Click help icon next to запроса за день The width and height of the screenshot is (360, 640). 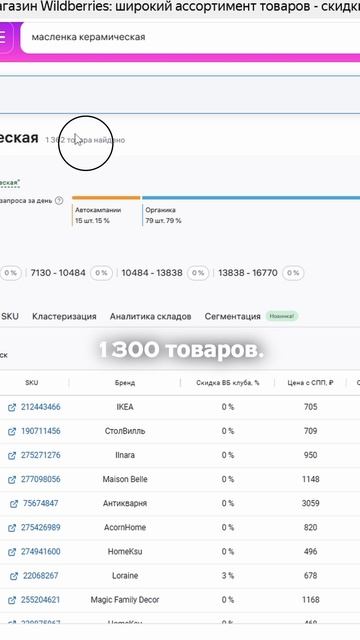[x=59, y=201]
